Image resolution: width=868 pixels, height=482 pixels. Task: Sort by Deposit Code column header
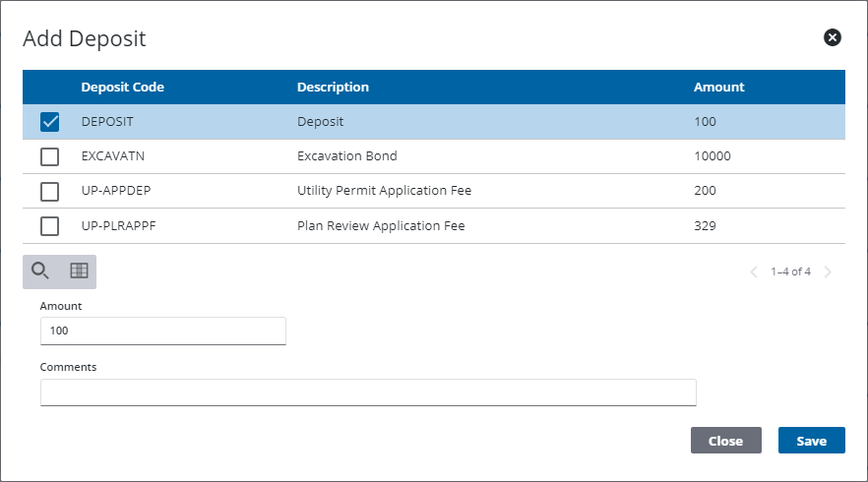point(122,88)
